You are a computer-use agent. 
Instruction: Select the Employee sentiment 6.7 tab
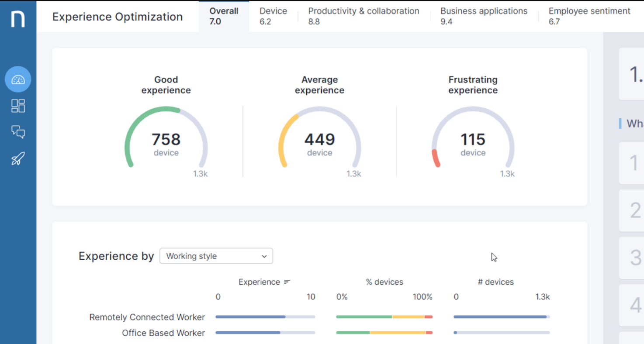[x=589, y=16]
